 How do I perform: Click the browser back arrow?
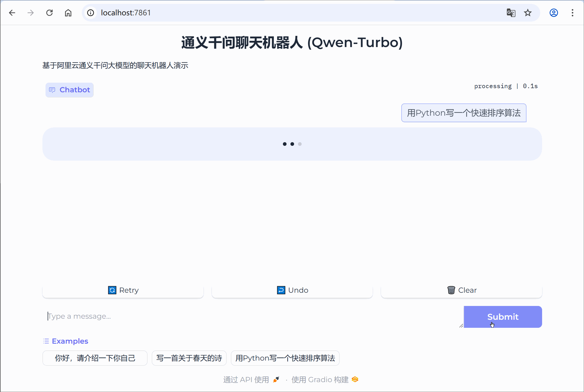[x=12, y=13]
